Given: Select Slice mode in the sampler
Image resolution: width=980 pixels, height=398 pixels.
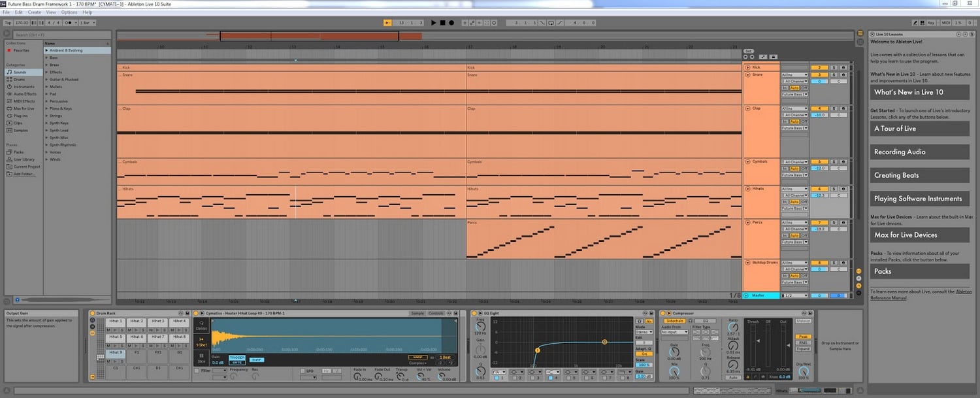Looking at the screenshot, I should coord(201,357).
